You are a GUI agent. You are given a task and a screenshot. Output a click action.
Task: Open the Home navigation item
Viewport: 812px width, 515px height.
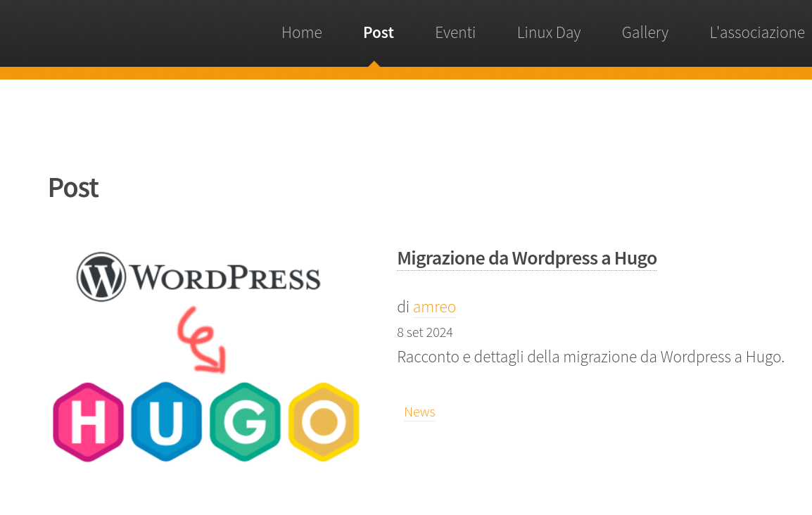click(301, 32)
